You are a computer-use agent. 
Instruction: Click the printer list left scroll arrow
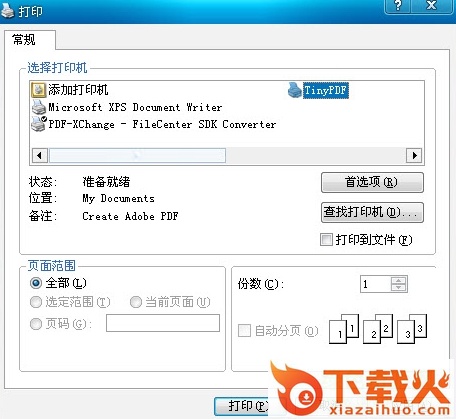coord(40,155)
